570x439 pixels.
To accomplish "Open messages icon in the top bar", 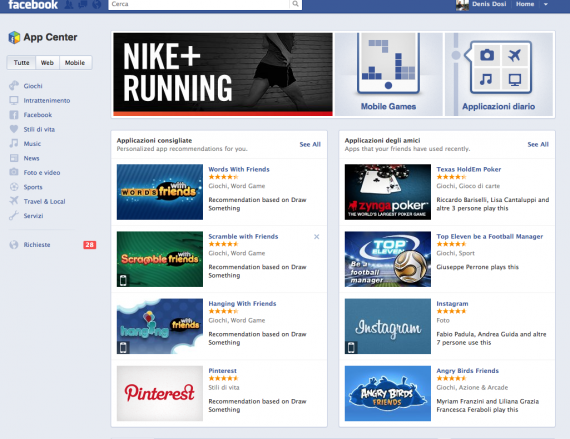I will (83, 4).
